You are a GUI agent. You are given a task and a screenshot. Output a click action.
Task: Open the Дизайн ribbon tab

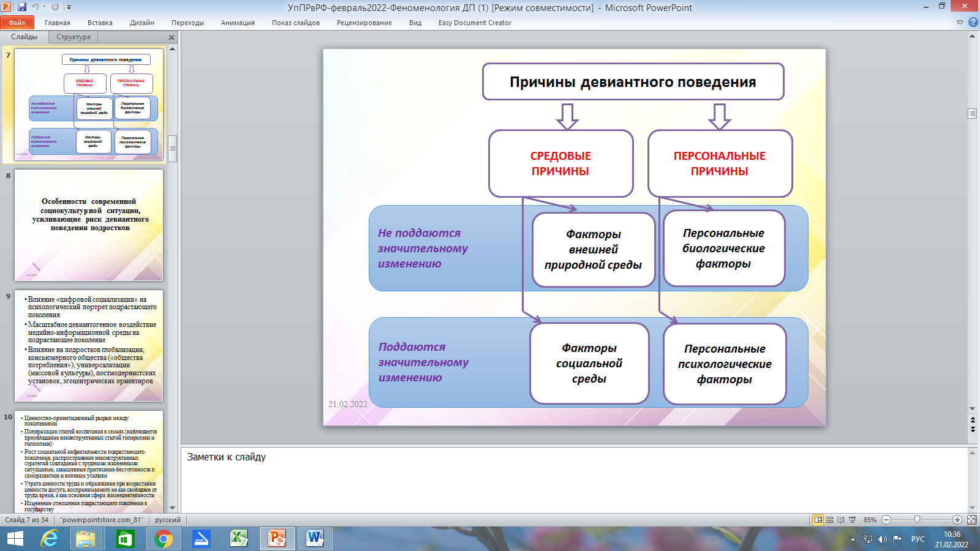point(142,23)
